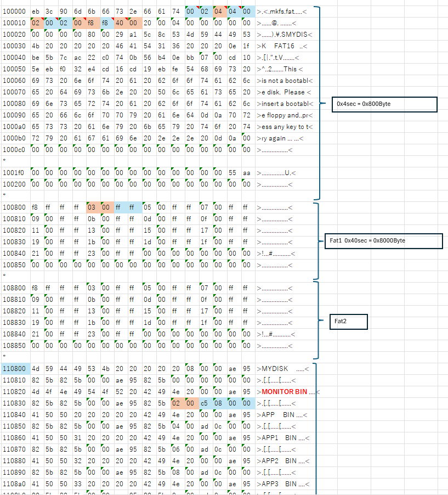Select the highlighted address cell 110800
The height and width of the screenshot is (495, 448).
[14, 368]
